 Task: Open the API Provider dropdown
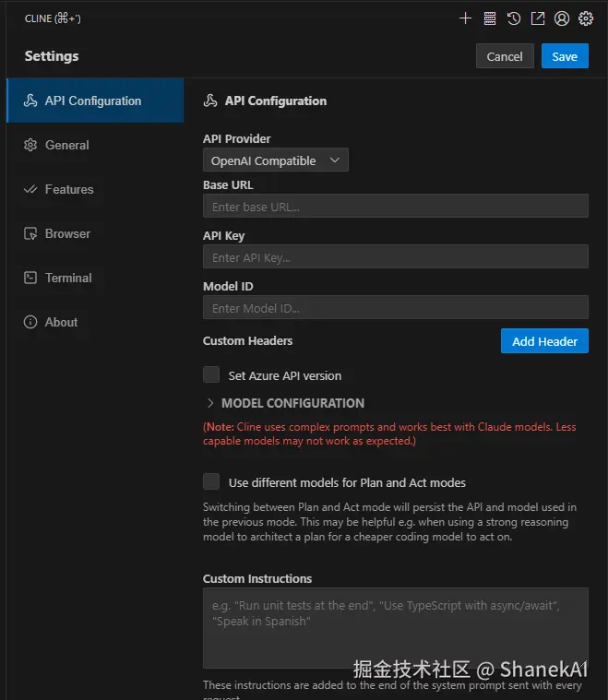coord(275,160)
